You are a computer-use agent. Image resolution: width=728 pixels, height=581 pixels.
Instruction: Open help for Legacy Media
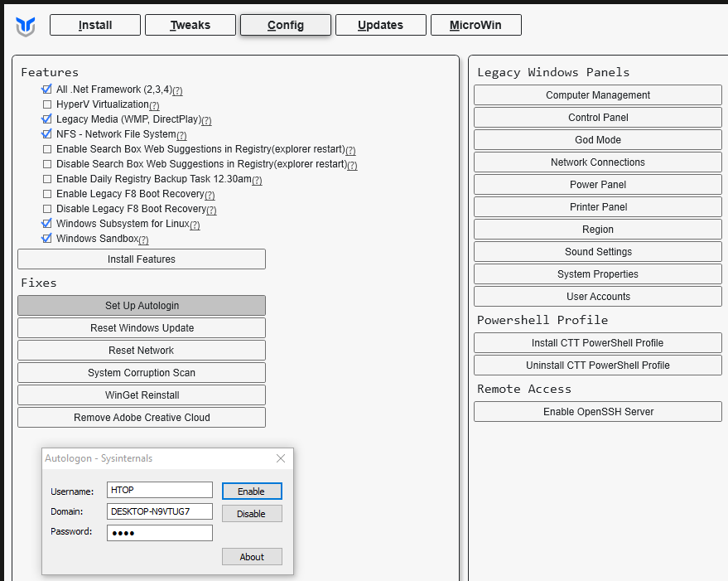pos(206,120)
